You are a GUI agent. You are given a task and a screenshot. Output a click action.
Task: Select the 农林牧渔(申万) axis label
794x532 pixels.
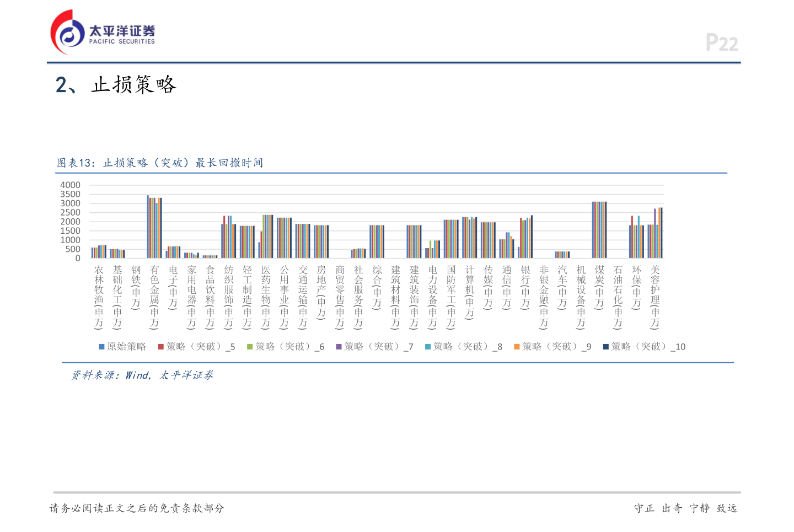[99, 297]
